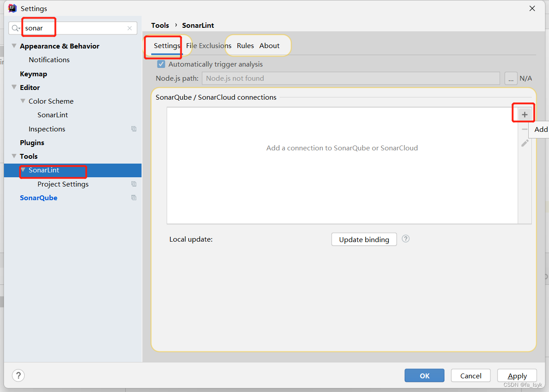Click the Edit connection pencil icon
This screenshot has height=392, width=549.
coord(525,143)
